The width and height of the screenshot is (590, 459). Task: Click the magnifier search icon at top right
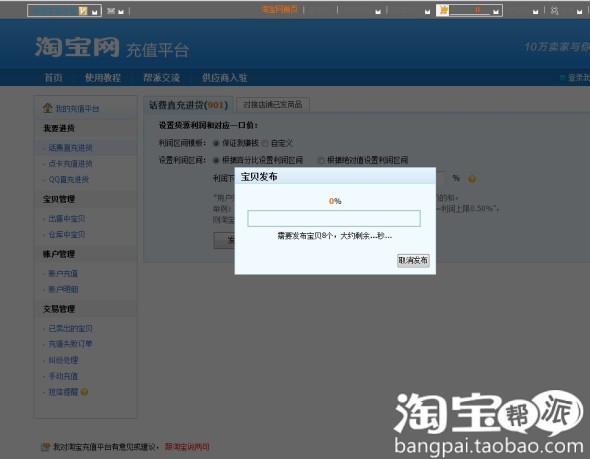(555, 11)
